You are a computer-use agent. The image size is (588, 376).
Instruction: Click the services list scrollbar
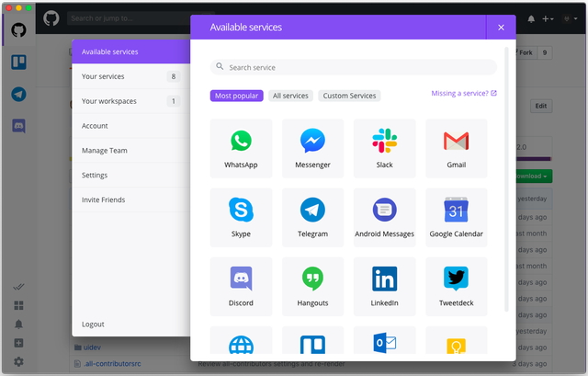(x=506, y=179)
